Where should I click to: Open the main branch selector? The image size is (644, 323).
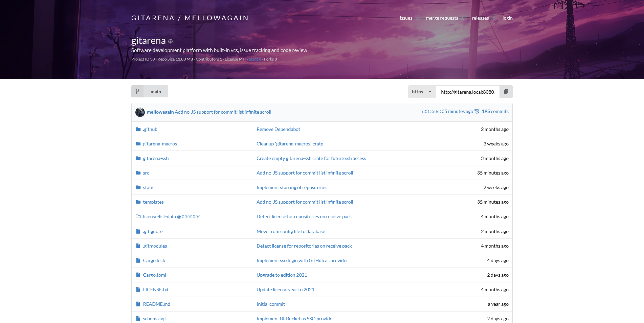coord(150,91)
